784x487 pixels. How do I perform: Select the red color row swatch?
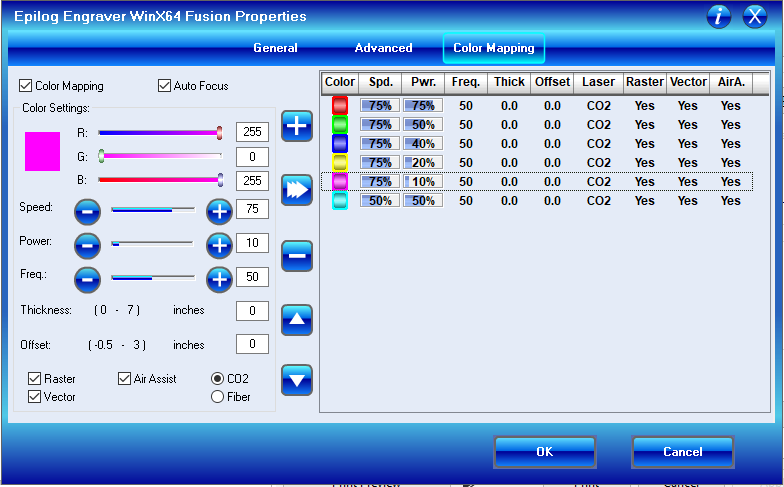click(340, 106)
